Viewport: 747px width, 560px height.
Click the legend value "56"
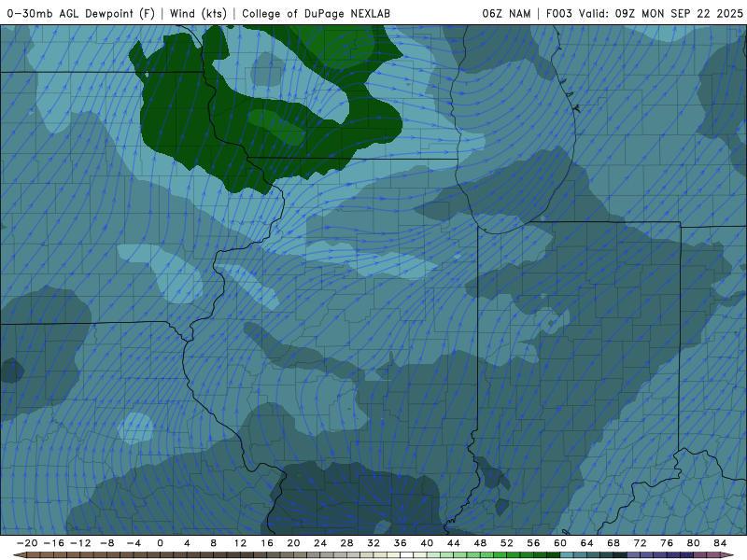click(533, 543)
